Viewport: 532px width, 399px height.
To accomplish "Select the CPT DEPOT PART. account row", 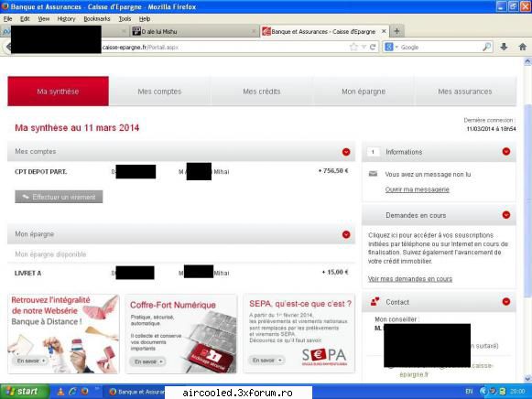I will 181,171.
